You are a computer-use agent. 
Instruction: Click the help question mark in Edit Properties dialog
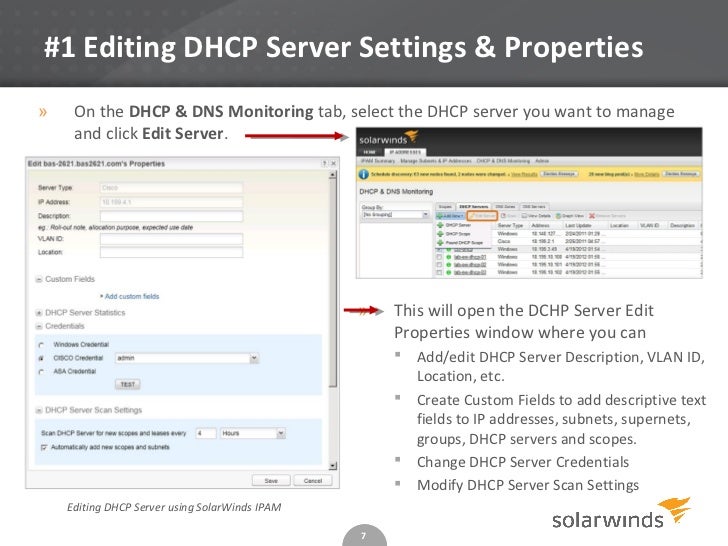(325, 163)
